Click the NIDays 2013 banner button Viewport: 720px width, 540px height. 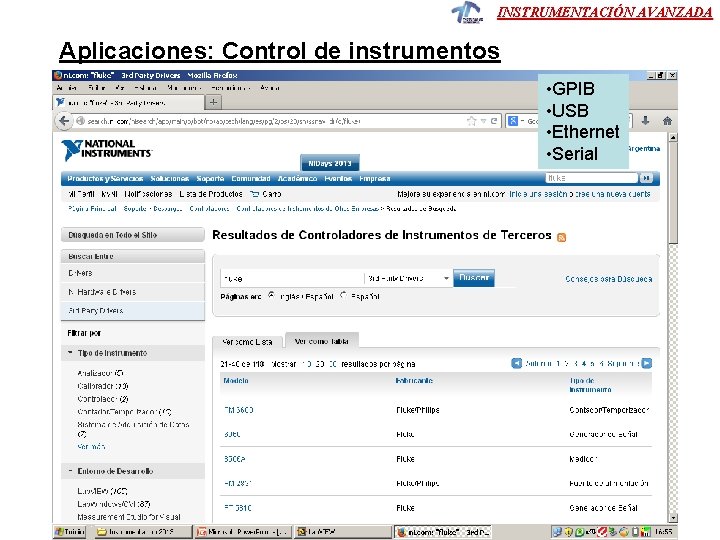(330, 163)
